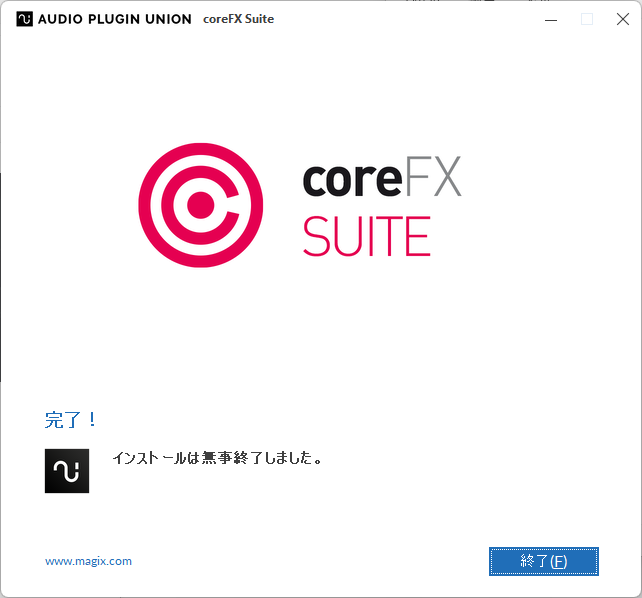Minimize the installer window
Image resolution: width=642 pixels, height=598 pixels.
[x=551, y=19]
